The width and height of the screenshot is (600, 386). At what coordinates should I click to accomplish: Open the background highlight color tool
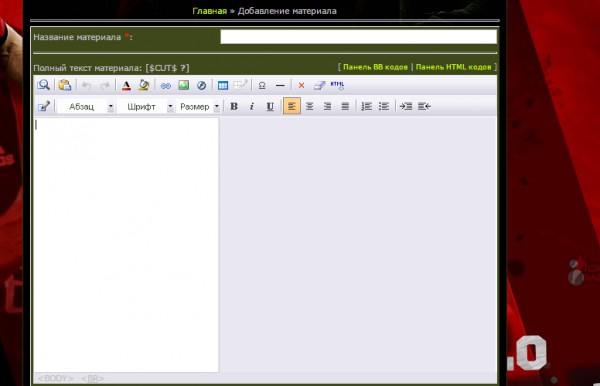click(144, 85)
